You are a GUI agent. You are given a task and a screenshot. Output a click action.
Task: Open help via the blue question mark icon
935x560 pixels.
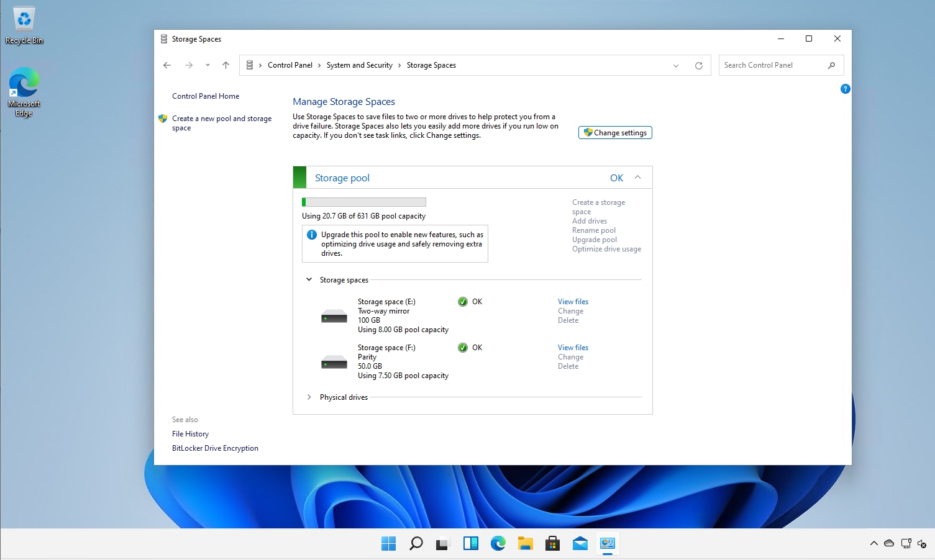tap(845, 89)
